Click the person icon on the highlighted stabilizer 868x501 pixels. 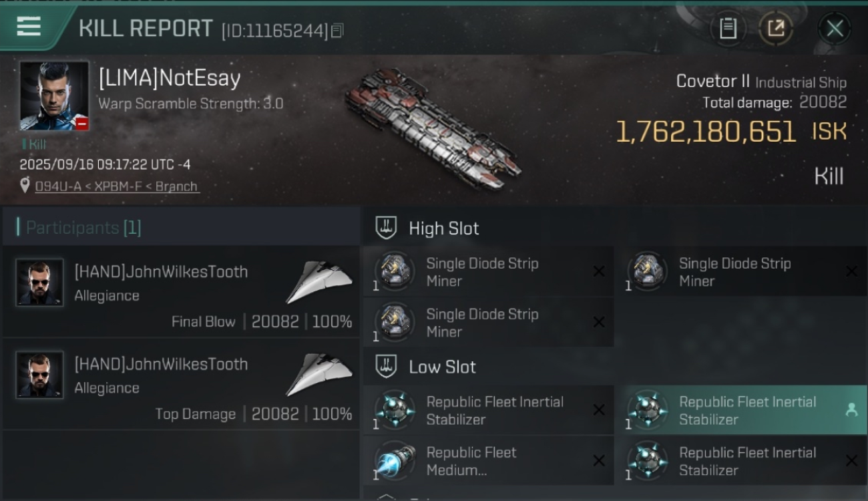coord(851,410)
